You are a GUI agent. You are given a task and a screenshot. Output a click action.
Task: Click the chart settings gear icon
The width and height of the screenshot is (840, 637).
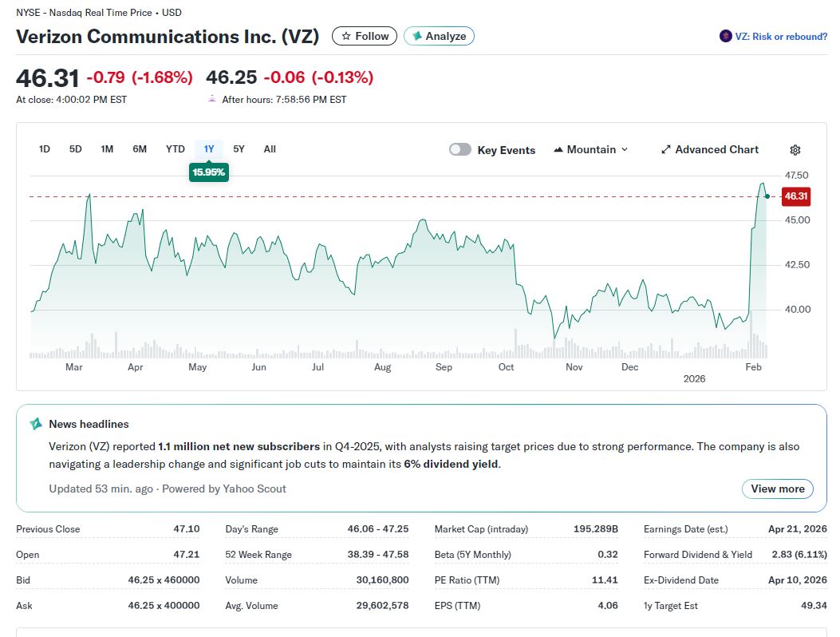point(795,150)
